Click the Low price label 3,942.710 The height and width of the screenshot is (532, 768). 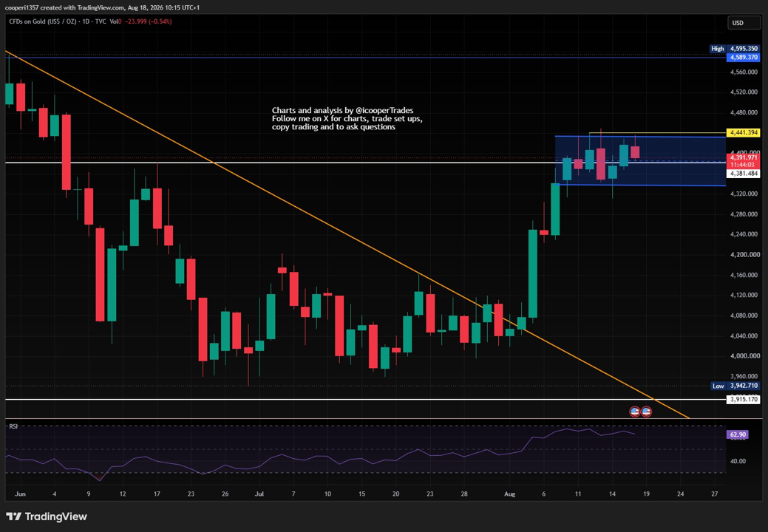(x=744, y=386)
